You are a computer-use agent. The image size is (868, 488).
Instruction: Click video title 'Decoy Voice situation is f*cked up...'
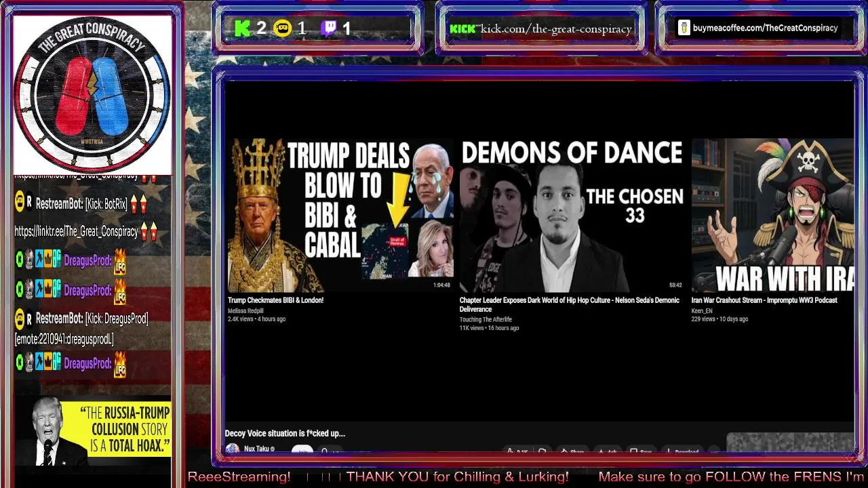tap(285, 433)
